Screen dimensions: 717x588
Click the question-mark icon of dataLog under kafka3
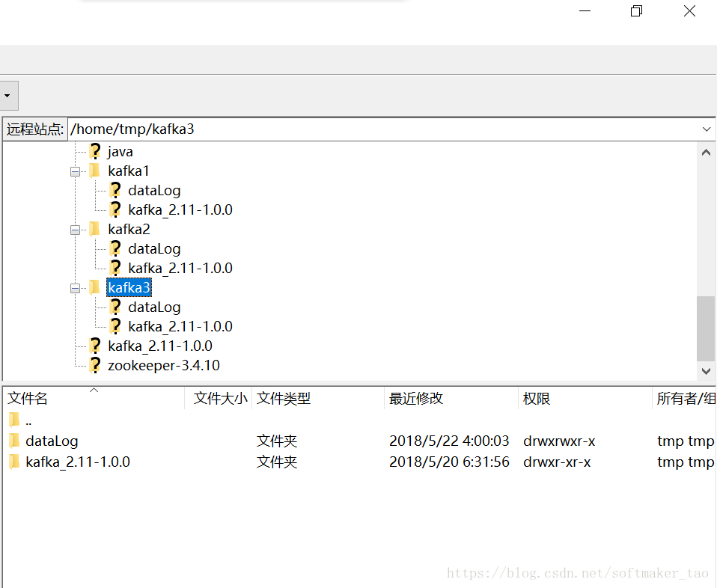pos(115,307)
